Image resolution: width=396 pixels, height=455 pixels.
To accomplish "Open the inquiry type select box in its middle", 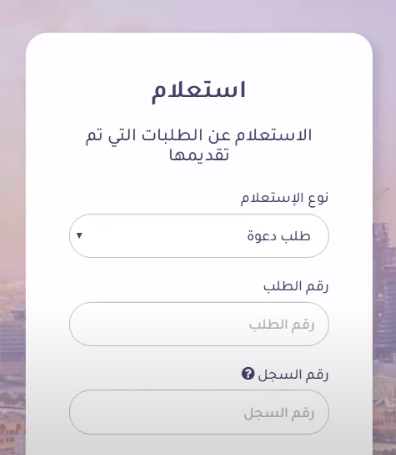I will tap(199, 236).
